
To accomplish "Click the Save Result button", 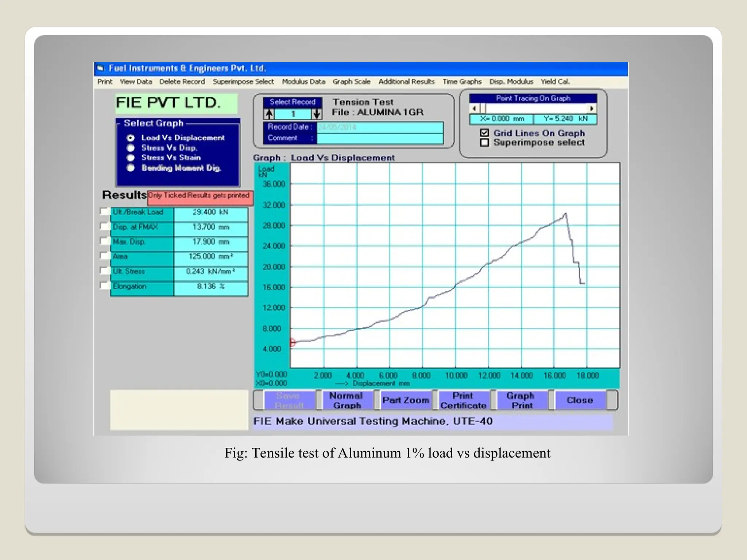I will 289,400.
